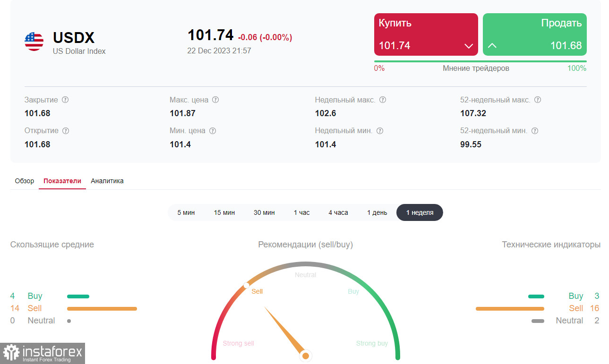Select the 1 неделя timeframe

tap(420, 212)
